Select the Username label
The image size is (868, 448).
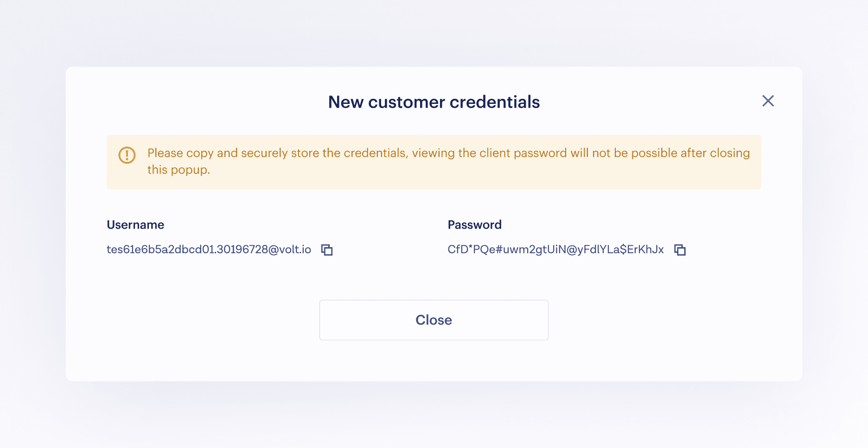point(135,225)
